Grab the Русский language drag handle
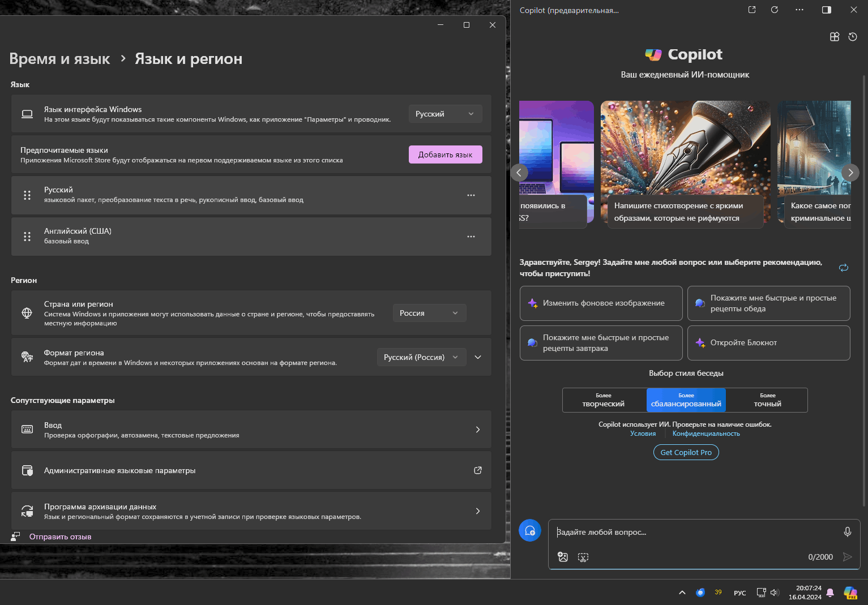 pos(27,195)
